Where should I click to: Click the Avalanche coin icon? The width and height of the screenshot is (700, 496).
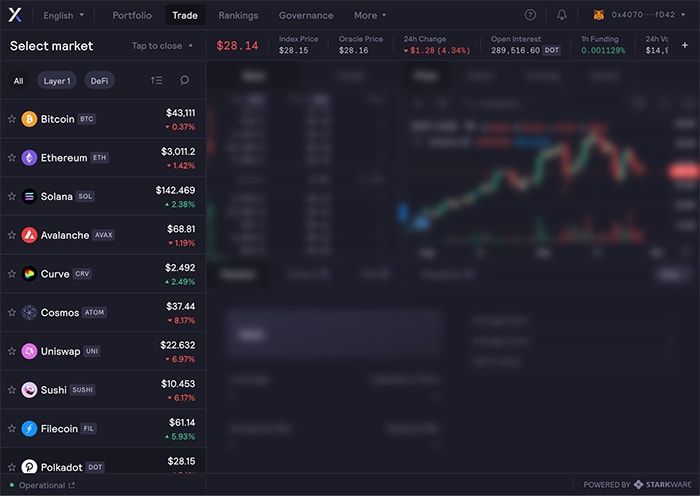(x=29, y=235)
